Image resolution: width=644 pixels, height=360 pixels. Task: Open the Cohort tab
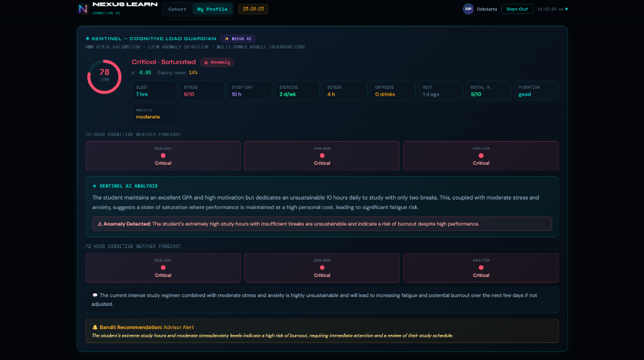pos(177,9)
